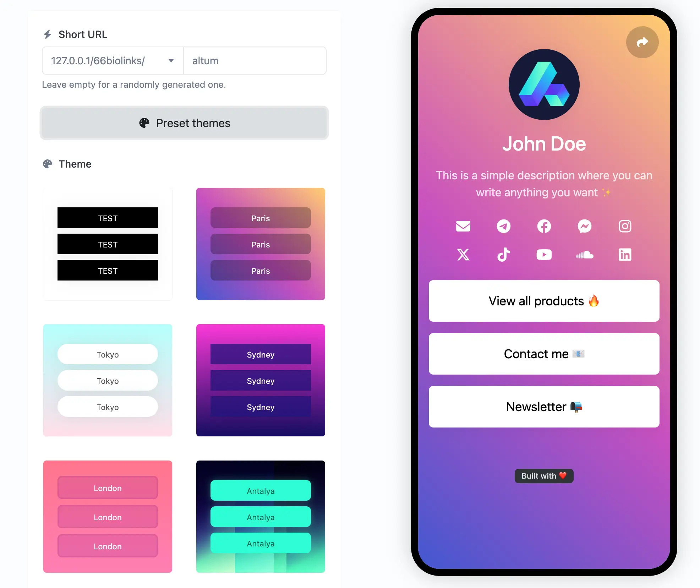Click the email icon in social links
Screen dimensions: 700x588
463,226
